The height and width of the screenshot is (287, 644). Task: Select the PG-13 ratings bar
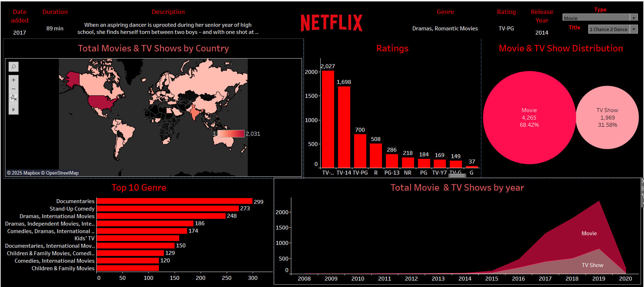[x=392, y=161]
